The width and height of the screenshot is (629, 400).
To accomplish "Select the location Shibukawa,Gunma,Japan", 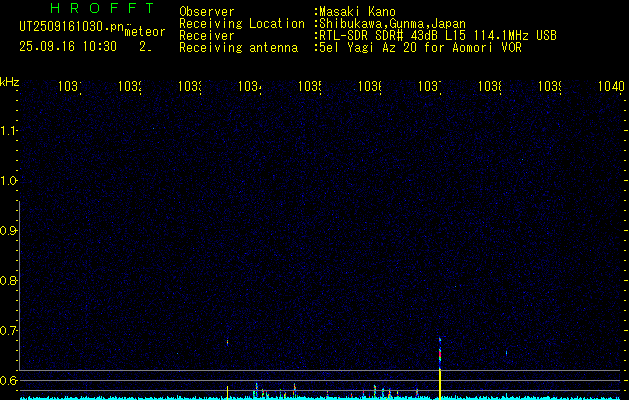I will pyautogui.click(x=392, y=24).
